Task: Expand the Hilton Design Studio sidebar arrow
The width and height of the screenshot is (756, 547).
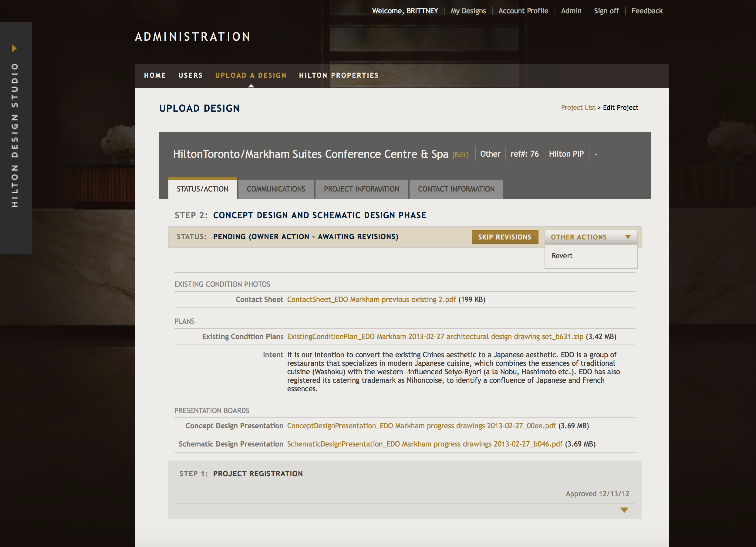Action: (x=14, y=48)
